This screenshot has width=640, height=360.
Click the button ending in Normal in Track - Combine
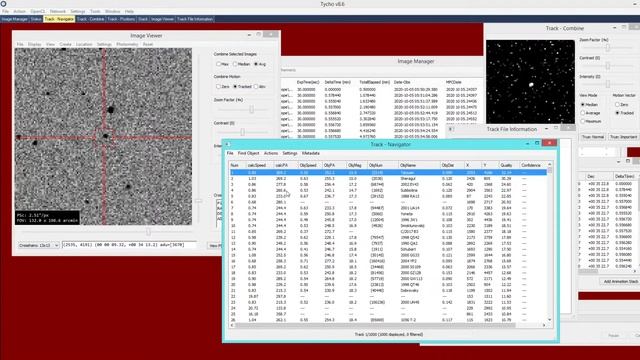click(593, 137)
